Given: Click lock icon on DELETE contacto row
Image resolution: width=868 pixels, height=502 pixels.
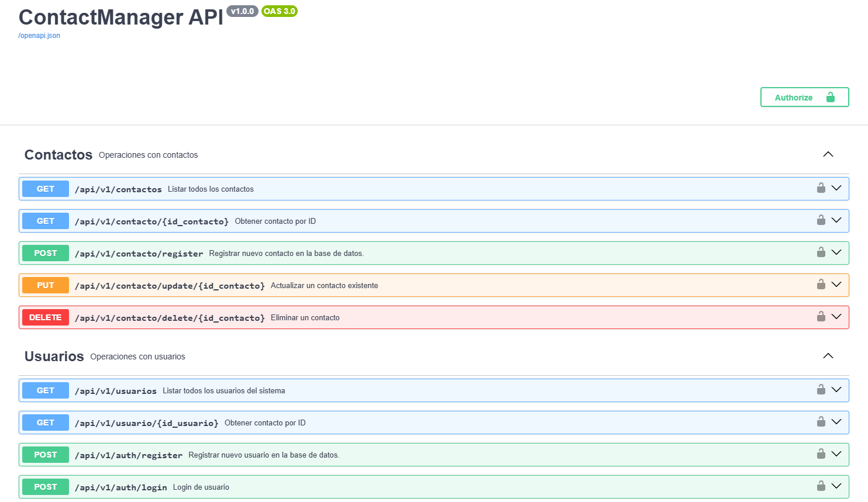Looking at the screenshot, I should (821, 317).
